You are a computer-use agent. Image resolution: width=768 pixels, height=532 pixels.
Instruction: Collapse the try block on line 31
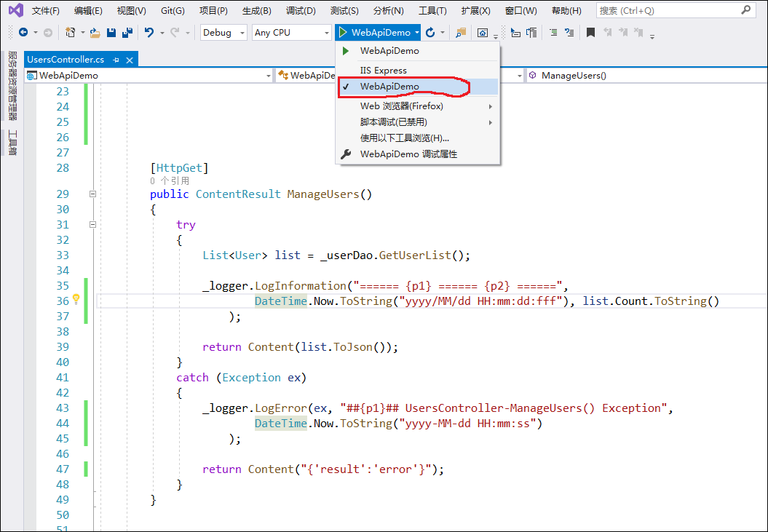92,224
